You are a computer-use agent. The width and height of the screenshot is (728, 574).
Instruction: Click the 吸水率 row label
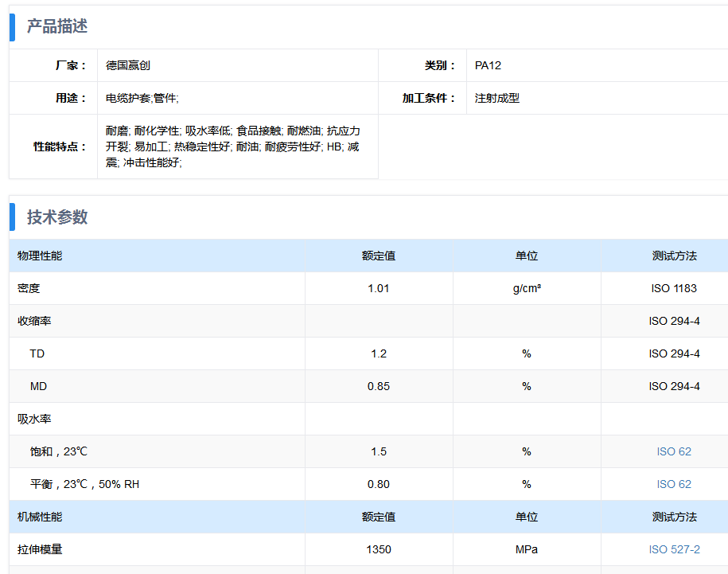34,419
